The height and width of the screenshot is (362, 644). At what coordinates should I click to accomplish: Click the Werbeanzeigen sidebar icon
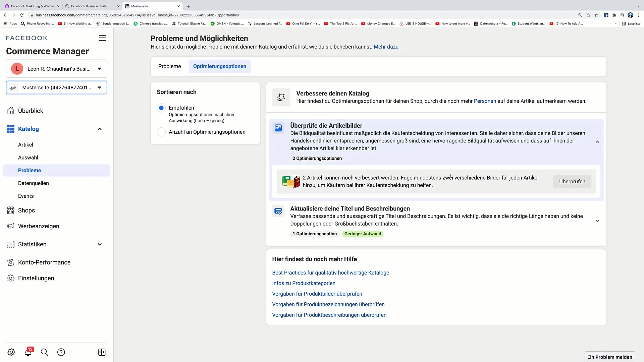click(x=10, y=226)
